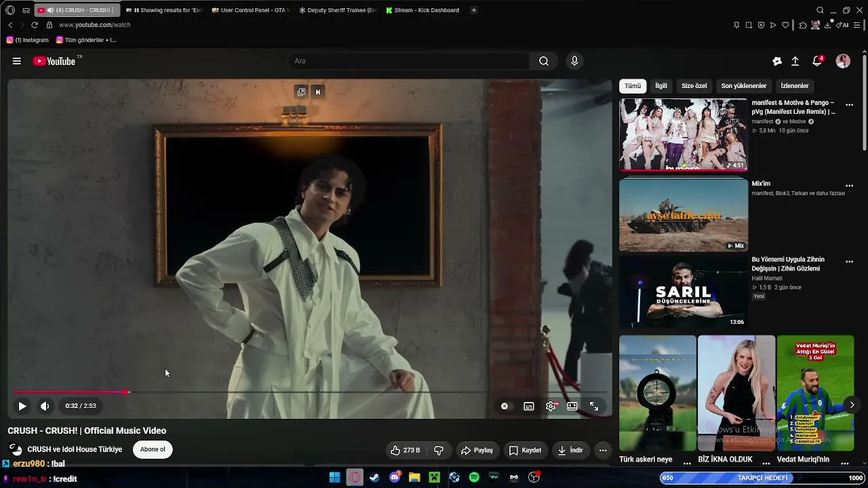This screenshot has width=868, height=488.
Task: Switch to User Control Panel - GTA tab
Action: click(x=251, y=10)
